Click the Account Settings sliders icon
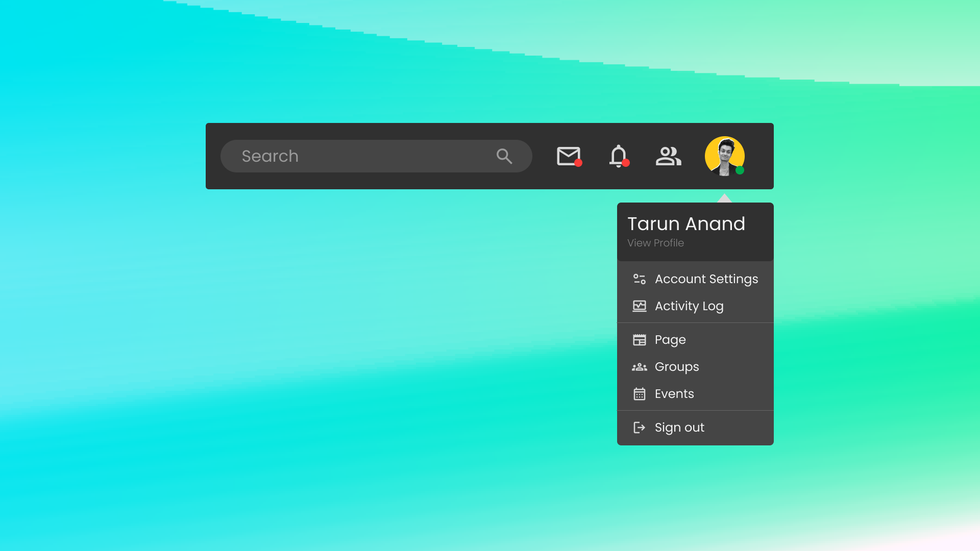 coord(639,279)
